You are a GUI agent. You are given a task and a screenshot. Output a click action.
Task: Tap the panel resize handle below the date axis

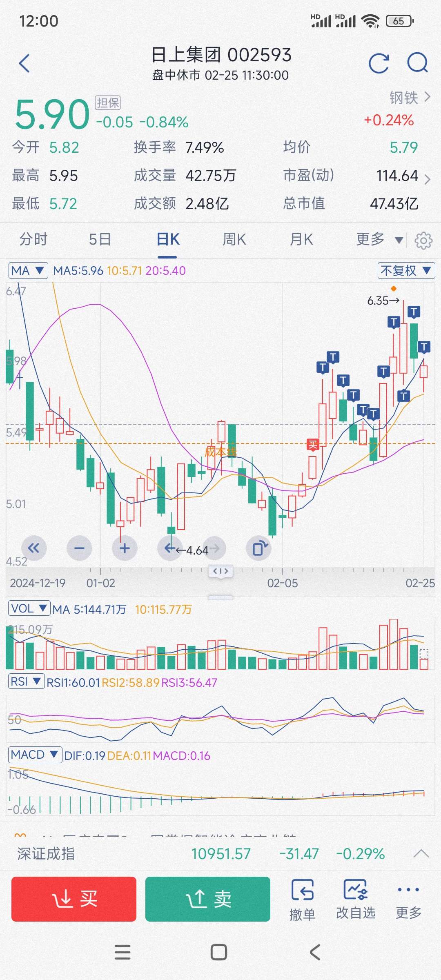click(x=220, y=597)
